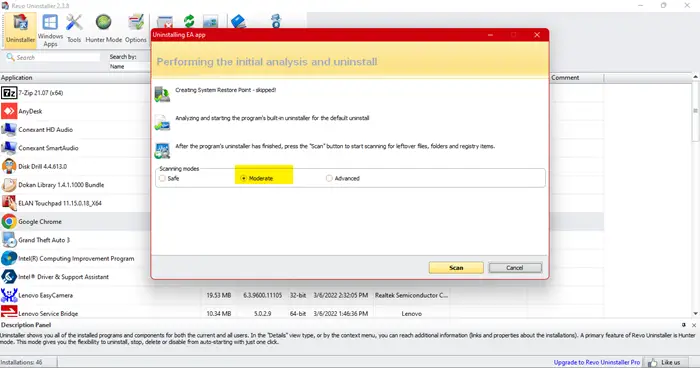Click the Lenovo Service Bridge icon
Screen dimensions: 700x369
click(9, 312)
